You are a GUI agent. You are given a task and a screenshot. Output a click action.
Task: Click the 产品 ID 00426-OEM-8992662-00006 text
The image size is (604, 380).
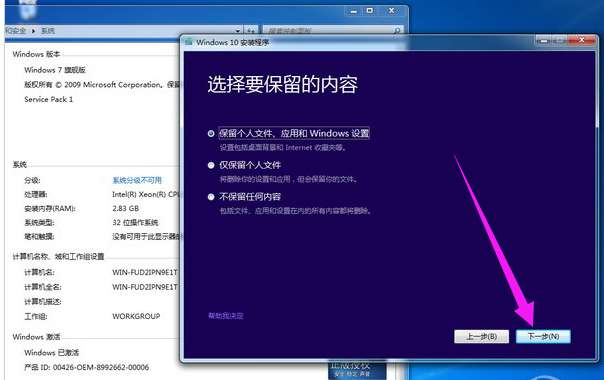coord(87,367)
